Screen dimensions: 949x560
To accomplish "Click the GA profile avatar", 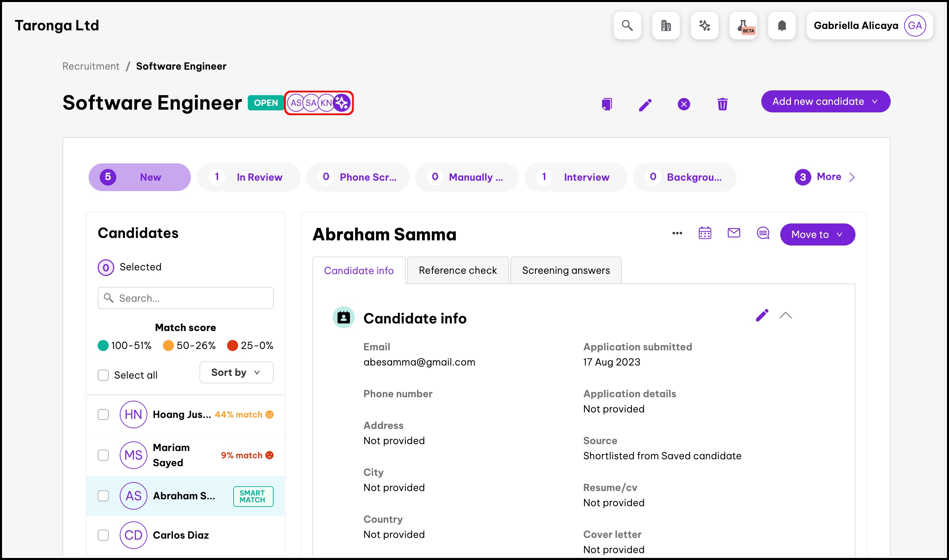I will click(x=915, y=26).
